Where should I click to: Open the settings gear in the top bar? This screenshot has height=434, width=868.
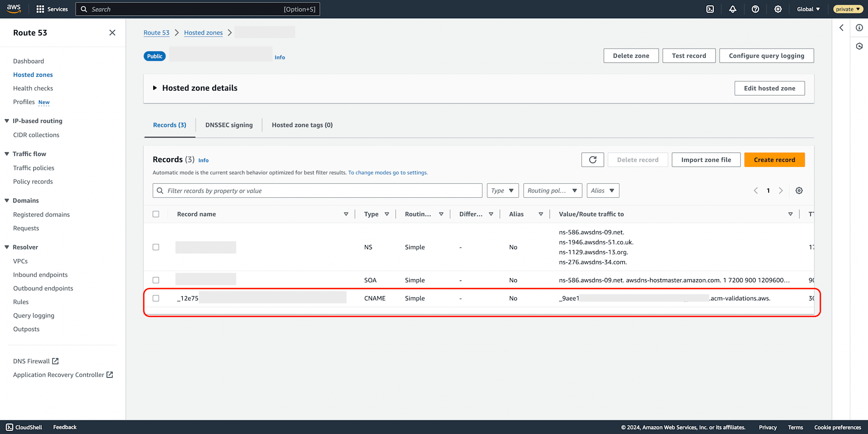(778, 9)
